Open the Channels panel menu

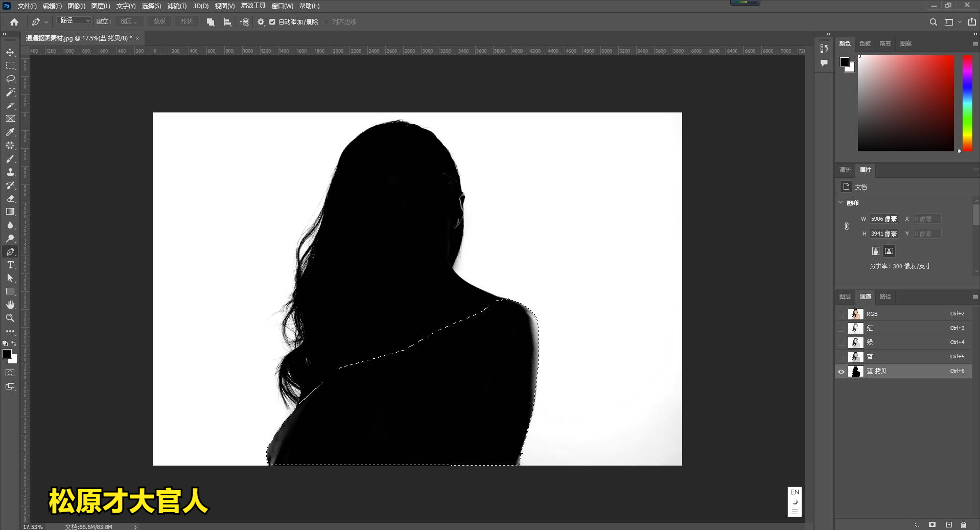[x=975, y=297]
